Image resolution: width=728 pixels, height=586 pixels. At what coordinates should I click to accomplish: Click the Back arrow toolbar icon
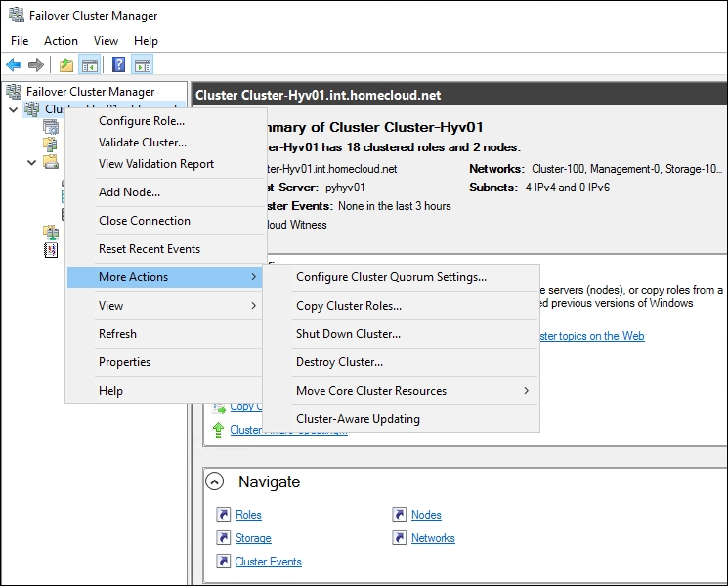click(14, 65)
